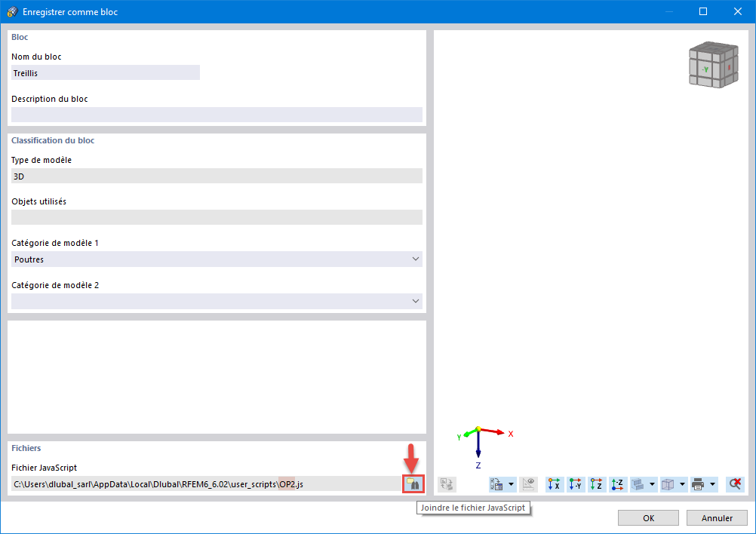756x534 pixels.
Task: Click the graphic synchronization icon near the toolbar
Action: (x=446, y=484)
